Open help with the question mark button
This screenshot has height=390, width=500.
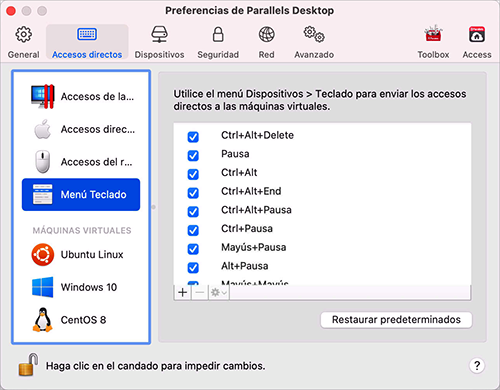pyautogui.click(x=477, y=366)
